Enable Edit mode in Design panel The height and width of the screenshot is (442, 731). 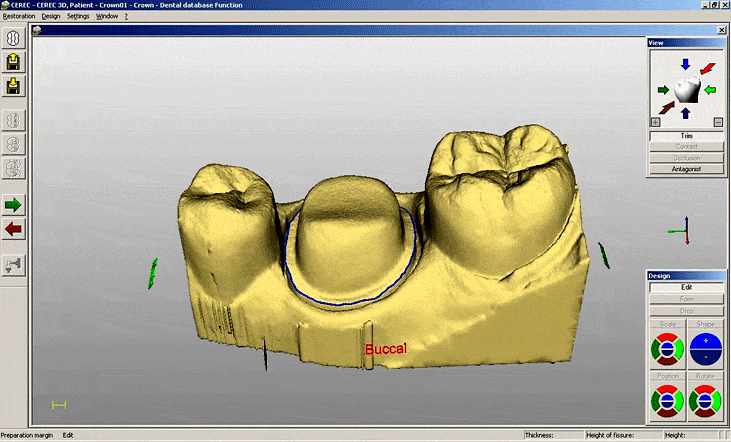click(x=686, y=287)
